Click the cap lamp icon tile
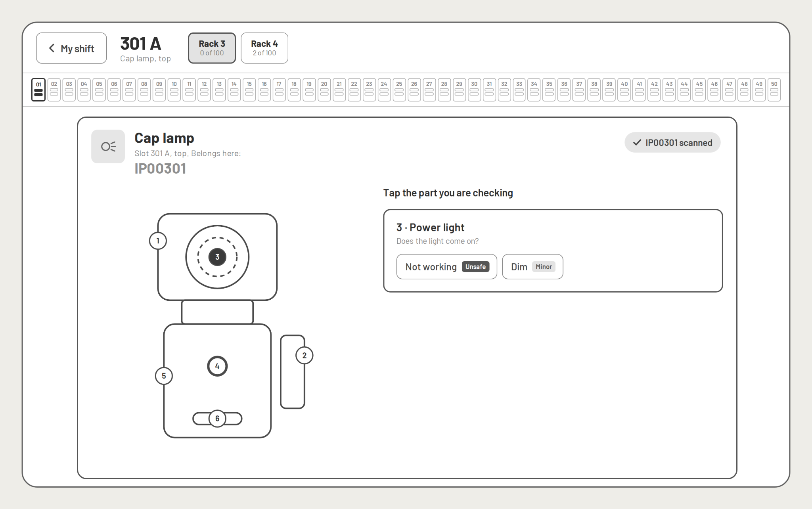This screenshot has width=812, height=509. (108, 147)
